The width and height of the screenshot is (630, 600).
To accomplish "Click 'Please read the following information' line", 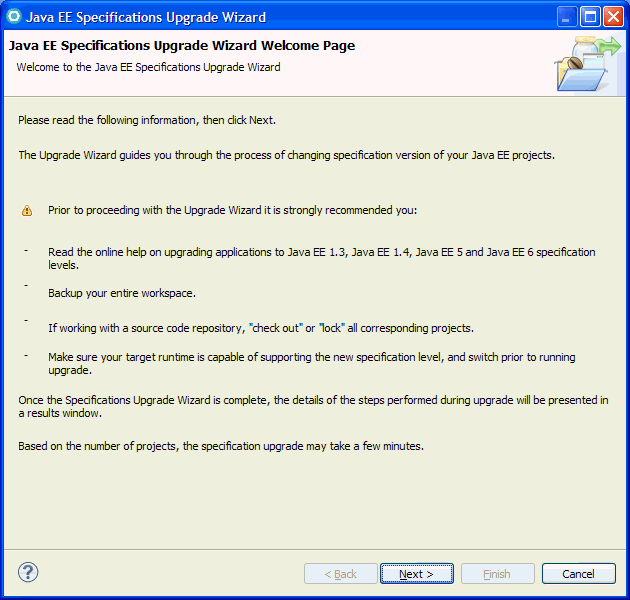I will point(147,120).
